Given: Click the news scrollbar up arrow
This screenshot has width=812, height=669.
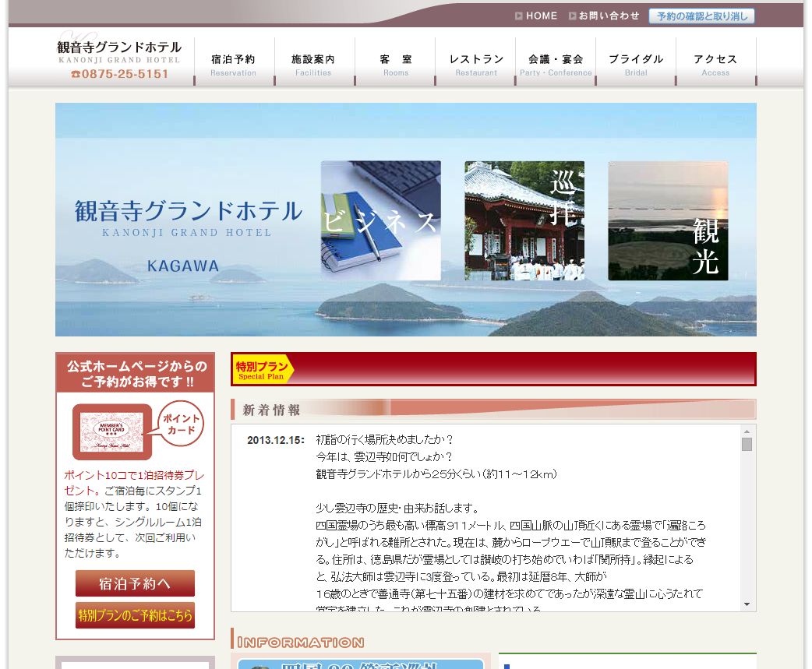Looking at the screenshot, I should pyautogui.click(x=747, y=431).
